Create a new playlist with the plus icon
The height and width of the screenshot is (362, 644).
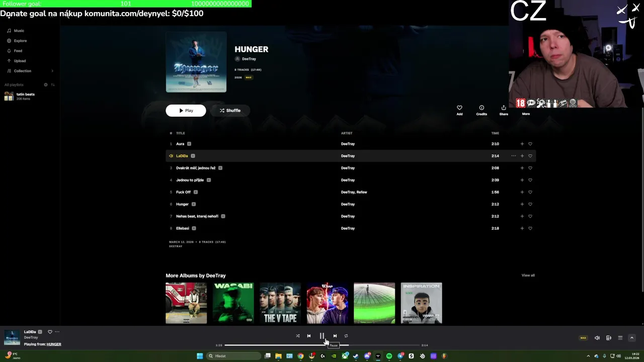click(46, 84)
